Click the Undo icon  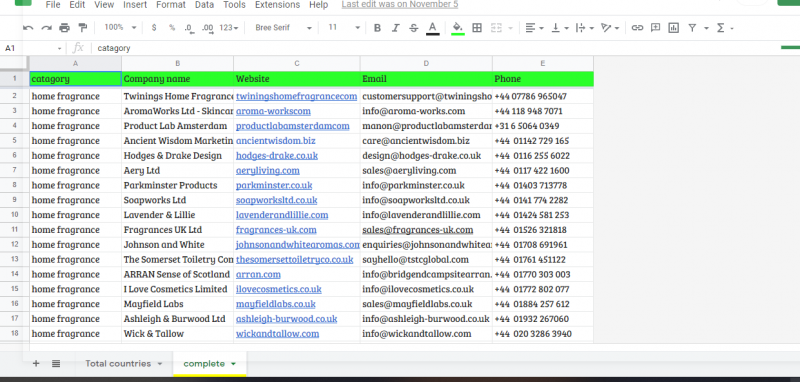tap(29, 28)
